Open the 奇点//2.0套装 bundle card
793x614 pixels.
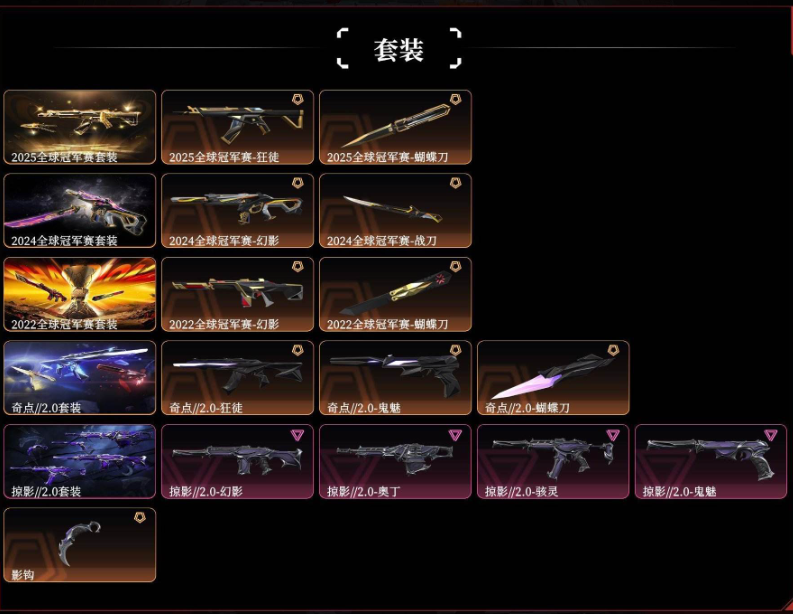tap(79, 378)
